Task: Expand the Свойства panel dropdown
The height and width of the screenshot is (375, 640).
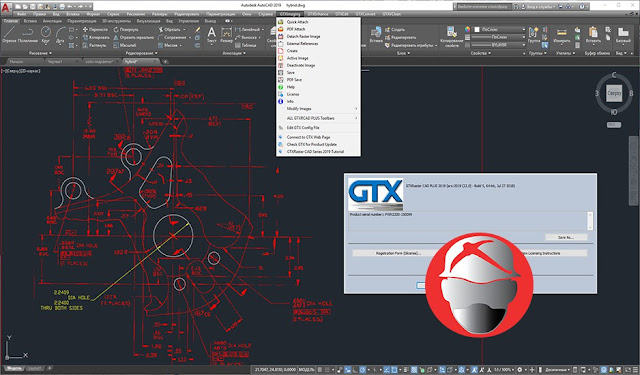Action: click(480, 53)
